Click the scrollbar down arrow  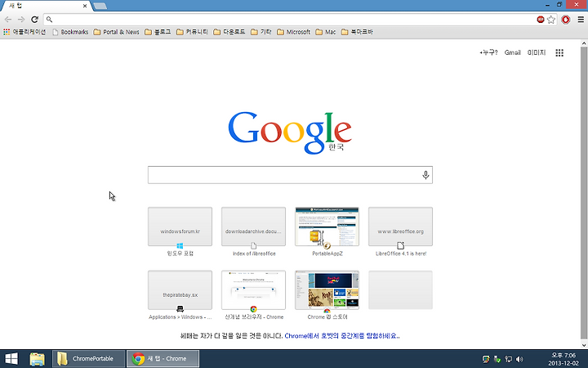(x=584, y=345)
